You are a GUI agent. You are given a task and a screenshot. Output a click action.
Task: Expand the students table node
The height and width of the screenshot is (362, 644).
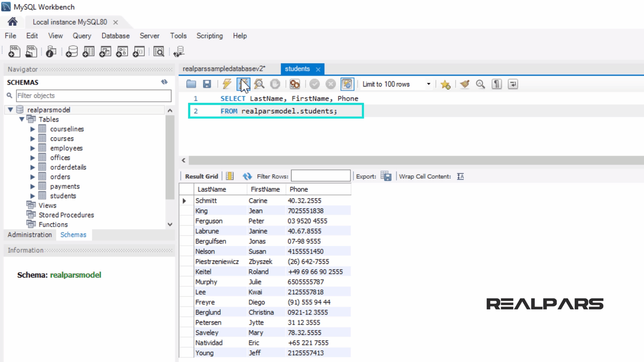pos(33,196)
